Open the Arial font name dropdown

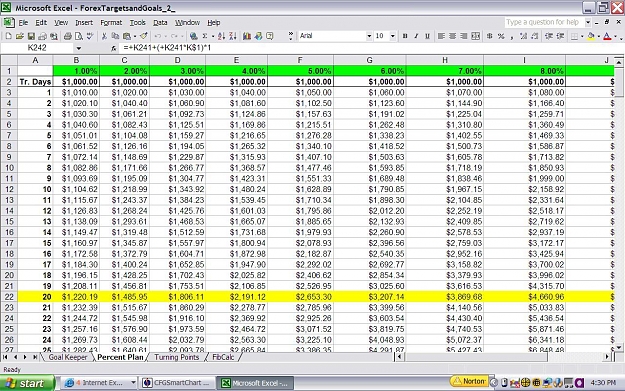click(369, 36)
